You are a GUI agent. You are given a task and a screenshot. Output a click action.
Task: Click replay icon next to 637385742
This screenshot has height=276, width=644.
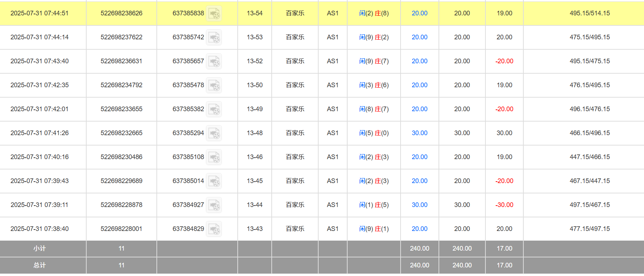pyautogui.click(x=214, y=38)
